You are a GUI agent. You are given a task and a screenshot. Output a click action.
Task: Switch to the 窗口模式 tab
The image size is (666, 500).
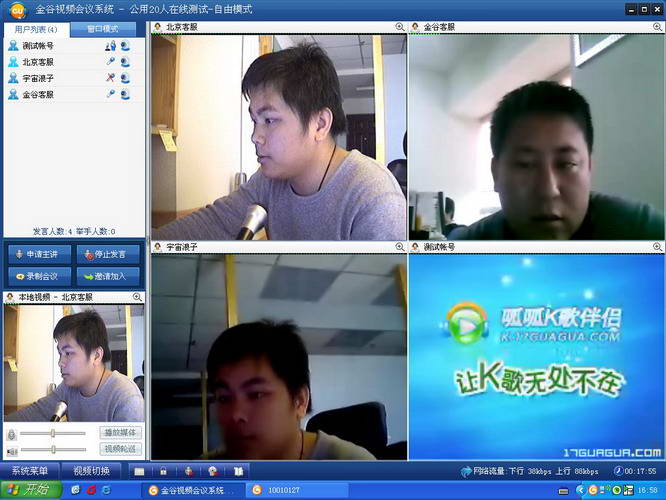[x=103, y=29]
